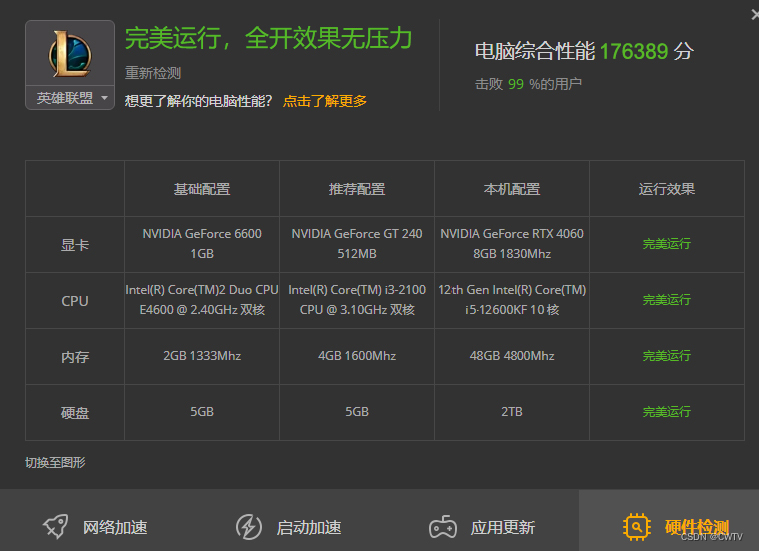
Task: Click the Core 2 Duo E4600 cell
Action: [202, 300]
